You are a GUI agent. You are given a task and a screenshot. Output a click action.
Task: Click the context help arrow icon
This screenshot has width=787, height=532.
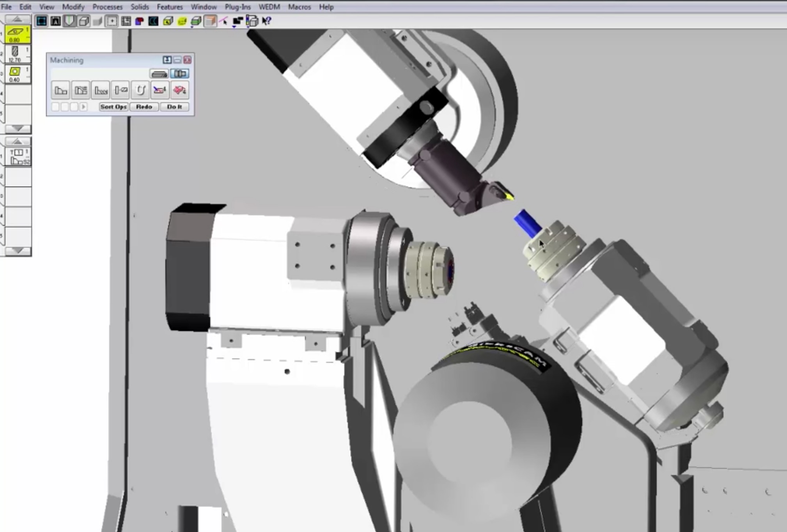[267, 21]
